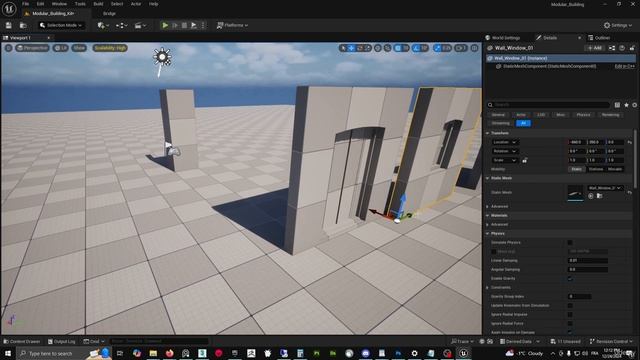
Task: Set Mobility to Stationary
Action: point(596,169)
